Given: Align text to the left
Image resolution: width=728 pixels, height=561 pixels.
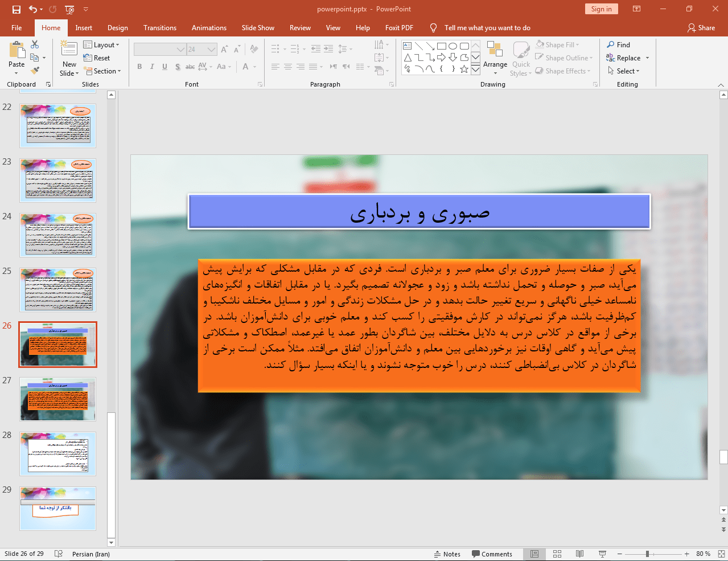Looking at the screenshot, I should [275, 67].
